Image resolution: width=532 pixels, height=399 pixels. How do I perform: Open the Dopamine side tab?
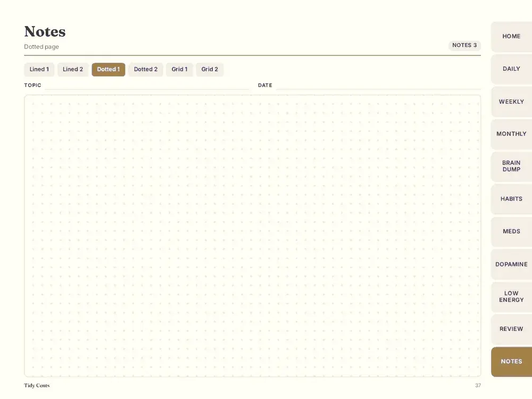tap(511, 264)
